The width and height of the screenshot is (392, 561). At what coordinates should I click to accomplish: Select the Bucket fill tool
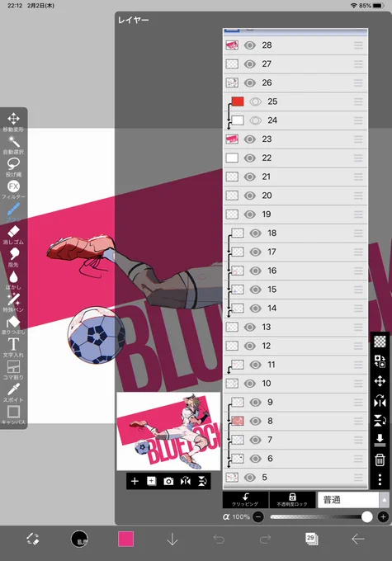13,324
